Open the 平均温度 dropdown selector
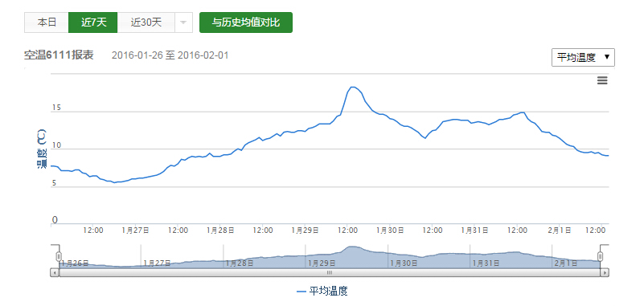The width and height of the screenshot is (644, 306). [x=583, y=57]
